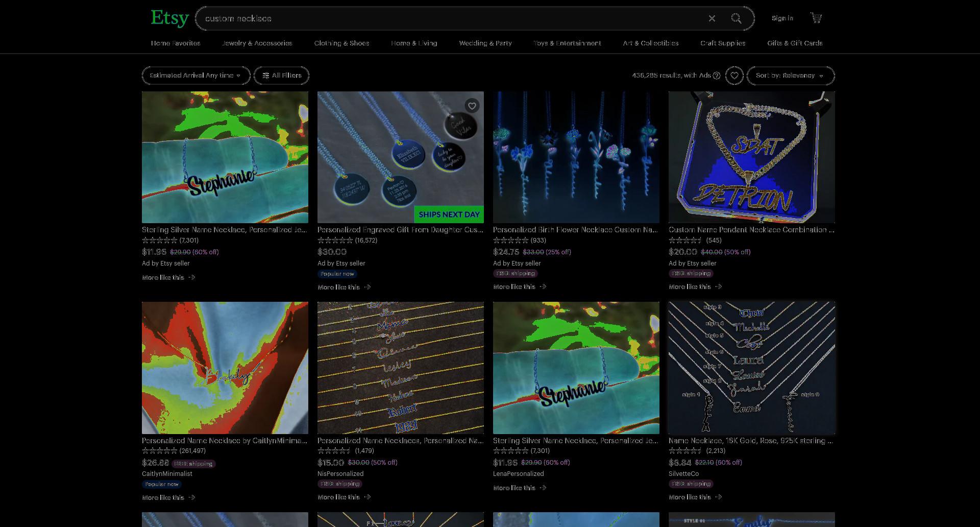Expand the Sort by: Relevancy dropdown
The height and width of the screenshot is (527, 980).
(791, 76)
